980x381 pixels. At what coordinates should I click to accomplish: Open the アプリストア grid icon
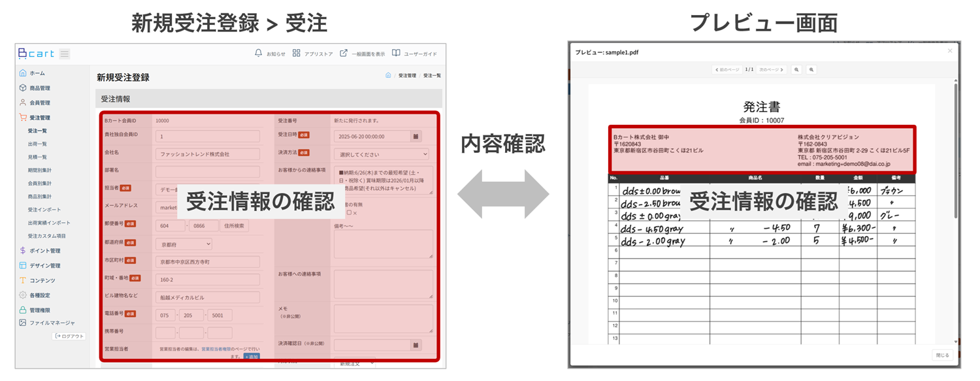tap(297, 53)
